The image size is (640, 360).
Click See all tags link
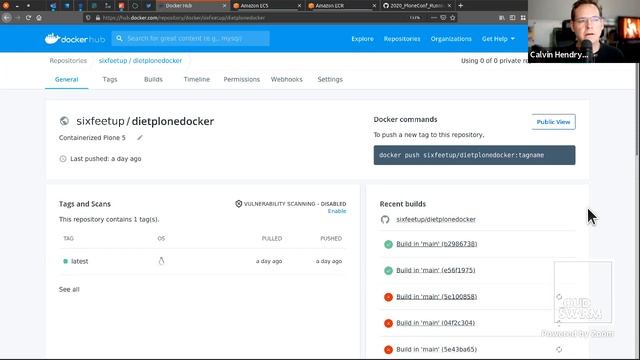(x=69, y=289)
